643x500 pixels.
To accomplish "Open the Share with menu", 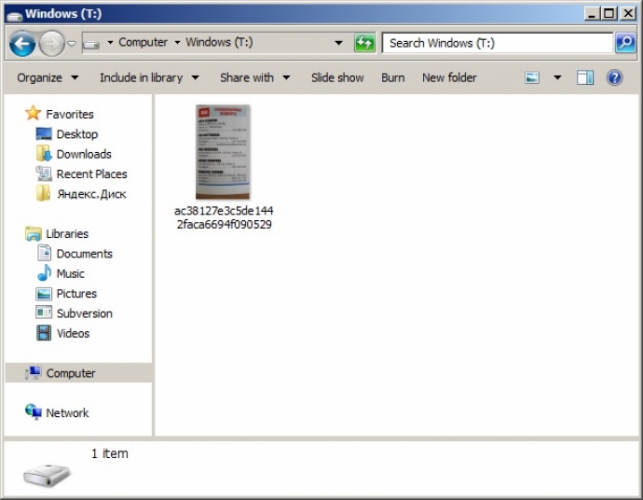I will click(x=255, y=78).
